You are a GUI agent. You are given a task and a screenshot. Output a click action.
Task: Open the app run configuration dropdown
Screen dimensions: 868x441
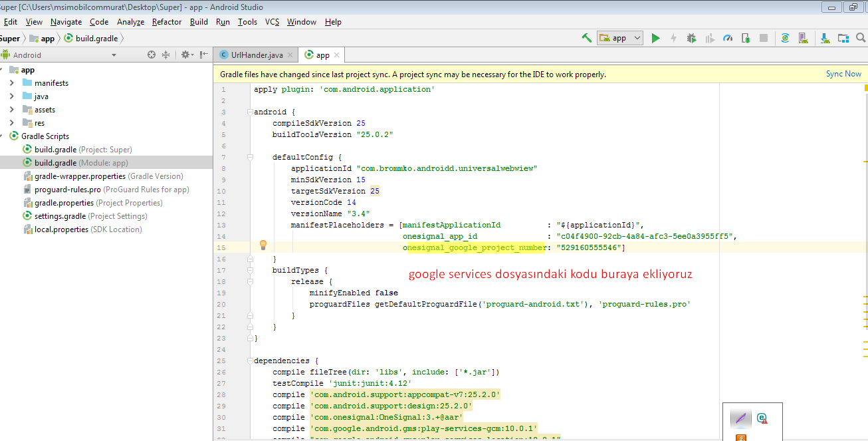(620, 38)
